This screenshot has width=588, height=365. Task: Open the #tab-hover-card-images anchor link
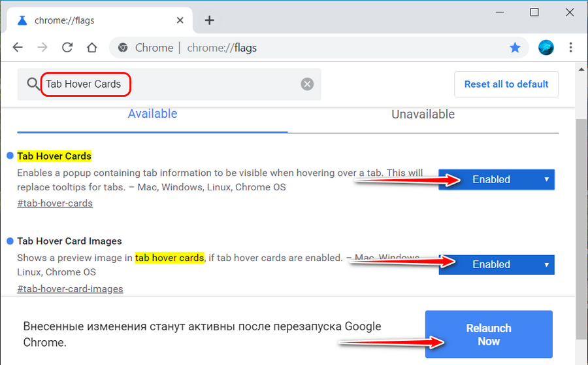pos(70,288)
